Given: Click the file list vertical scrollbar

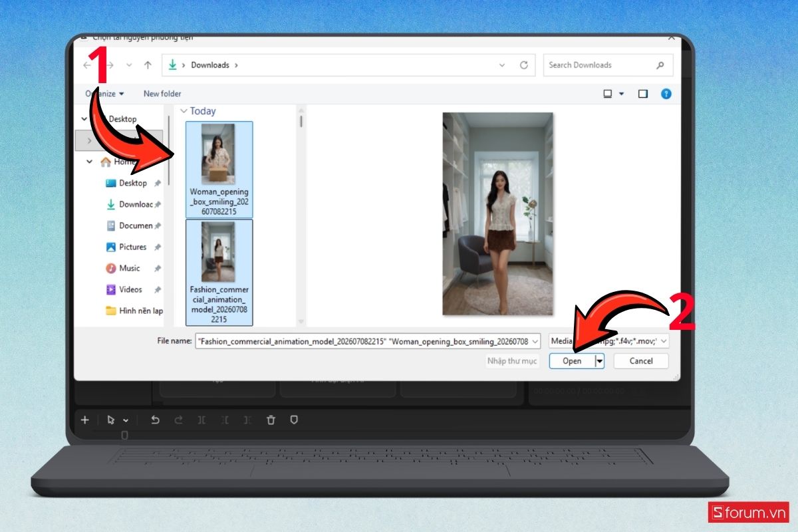Looking at the screenshot, I should point(301,122).
